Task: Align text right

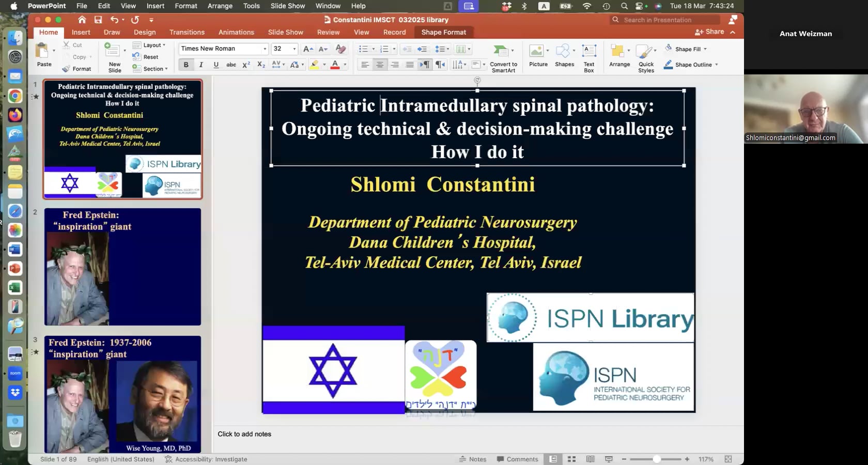Action: tap(395, 65)
